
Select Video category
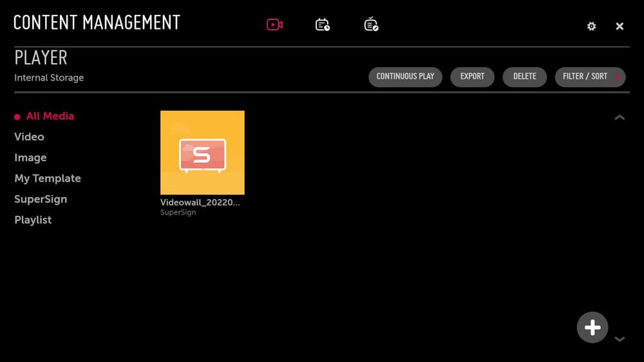click(29, 137)
